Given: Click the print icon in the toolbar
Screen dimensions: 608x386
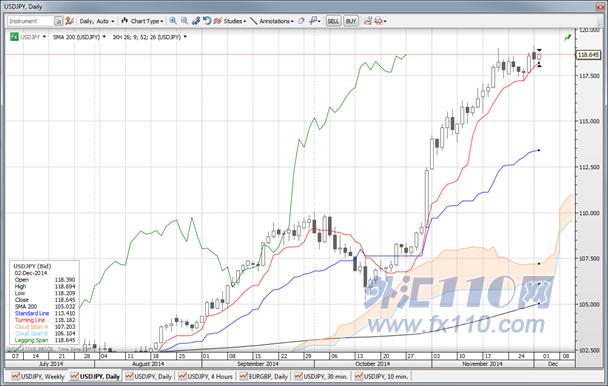Looking at the screenshot, I should (378, 21).
